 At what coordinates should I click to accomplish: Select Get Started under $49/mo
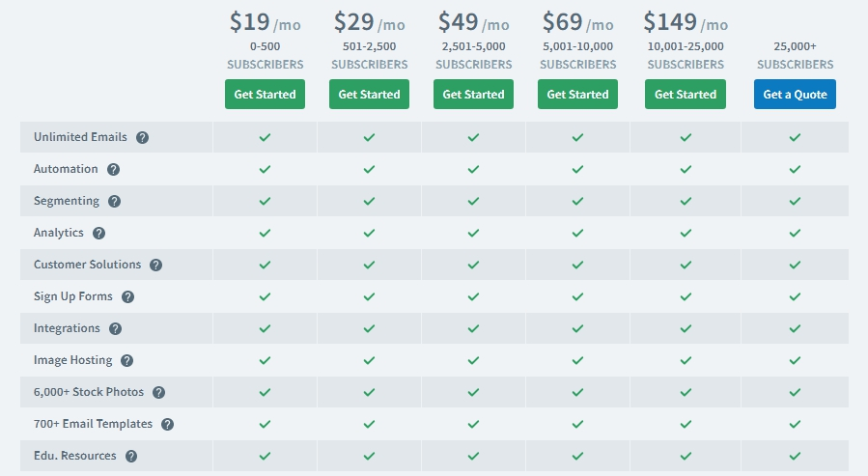[473, 95]
